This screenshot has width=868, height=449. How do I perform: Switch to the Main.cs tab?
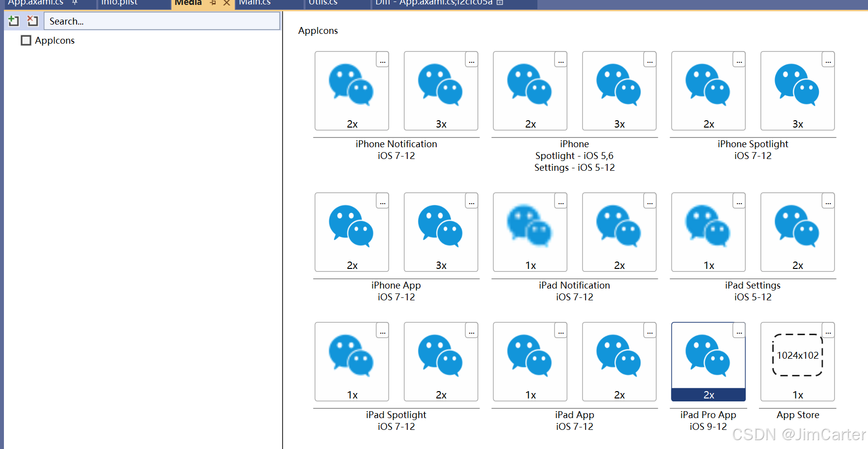click(x=255, y=3)
